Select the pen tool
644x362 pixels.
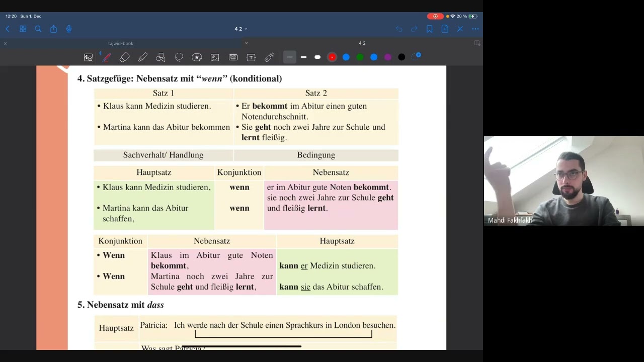pyautogui.click(x=107, y=57)
